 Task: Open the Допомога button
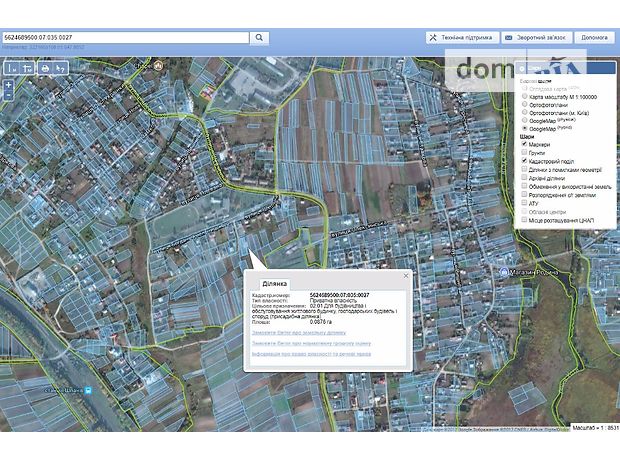594,38
